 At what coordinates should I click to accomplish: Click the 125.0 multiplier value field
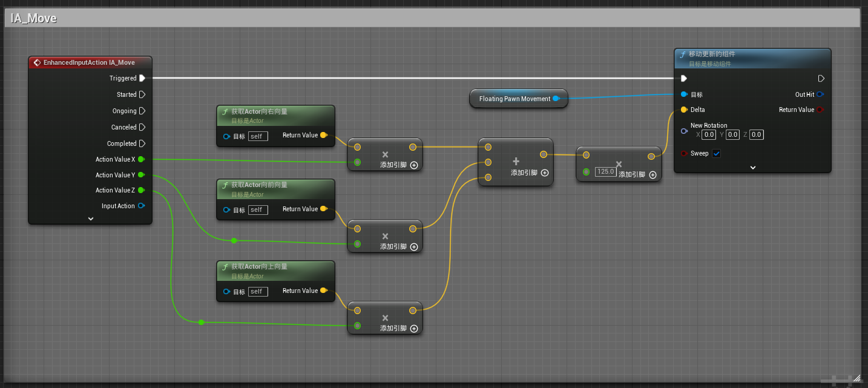pos(605,172)
